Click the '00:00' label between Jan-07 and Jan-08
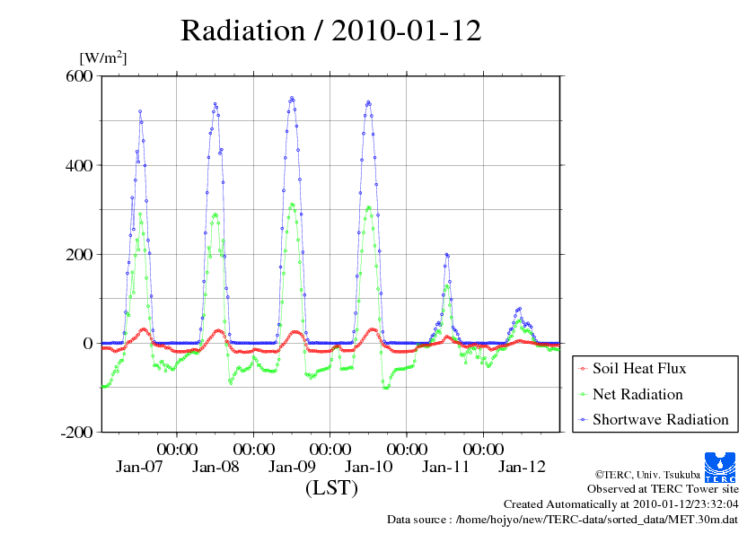This screenshot has width=756, height=534. pyautogui.click(x=177, y=449)
